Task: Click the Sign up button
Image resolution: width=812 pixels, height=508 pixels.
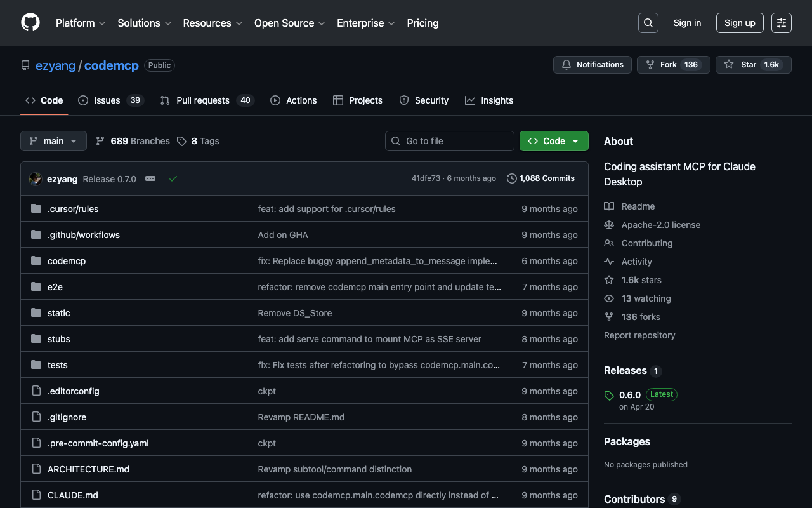Action: [x=740, y=23]
